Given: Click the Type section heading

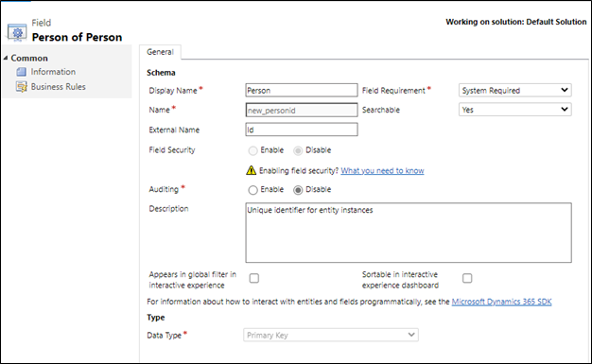Looking at the screenshot, I should click(x=155, y=318).
